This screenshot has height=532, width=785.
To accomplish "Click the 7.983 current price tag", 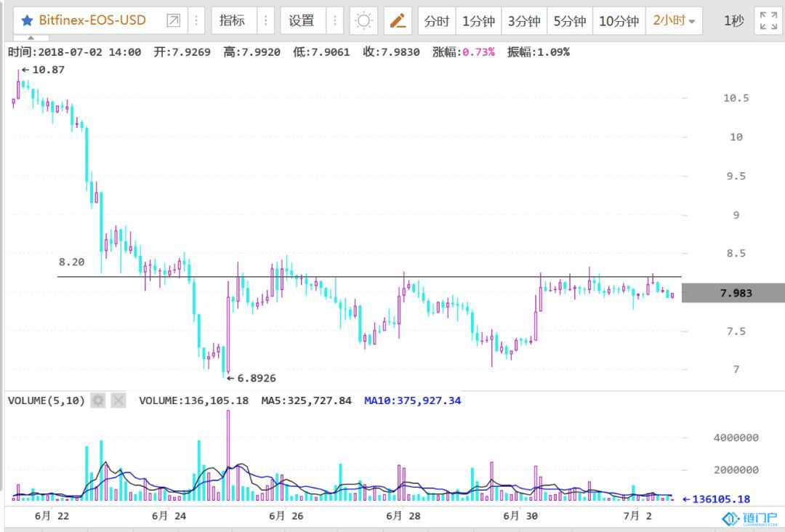I will click(733, 294).
